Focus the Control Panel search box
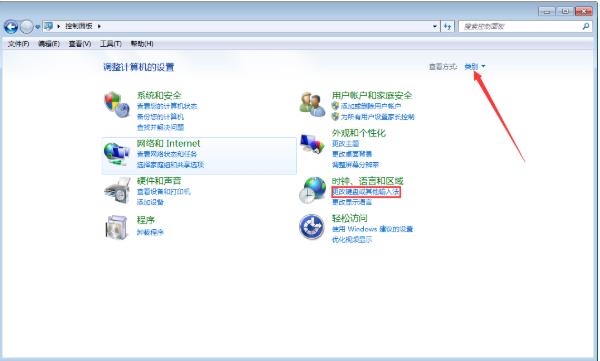The width and height of the screenshot is (600, 361). click(x=520, y=26)
